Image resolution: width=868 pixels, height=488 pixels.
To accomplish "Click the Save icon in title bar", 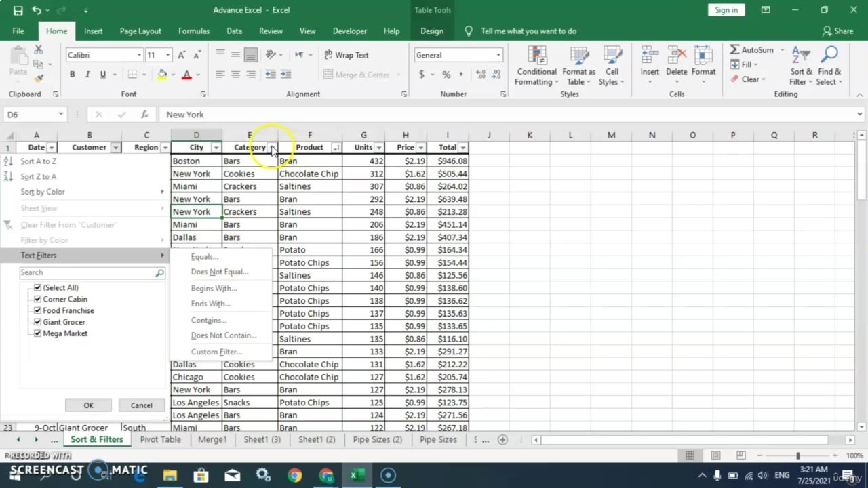I will pos(18,10).
